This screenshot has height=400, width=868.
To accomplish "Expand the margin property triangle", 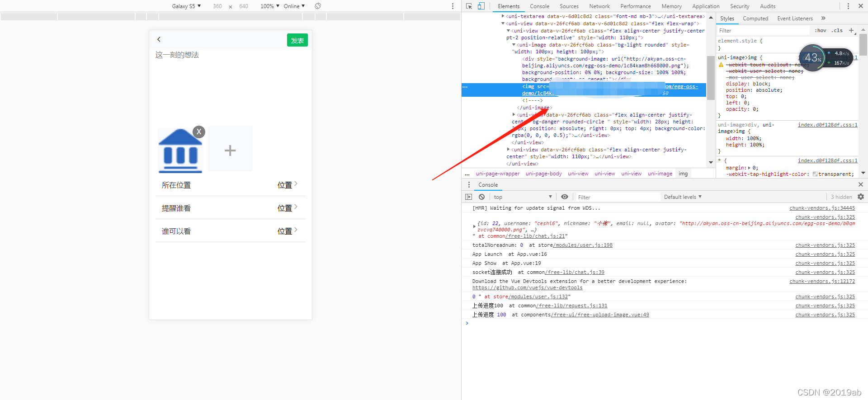I will 749,168.
